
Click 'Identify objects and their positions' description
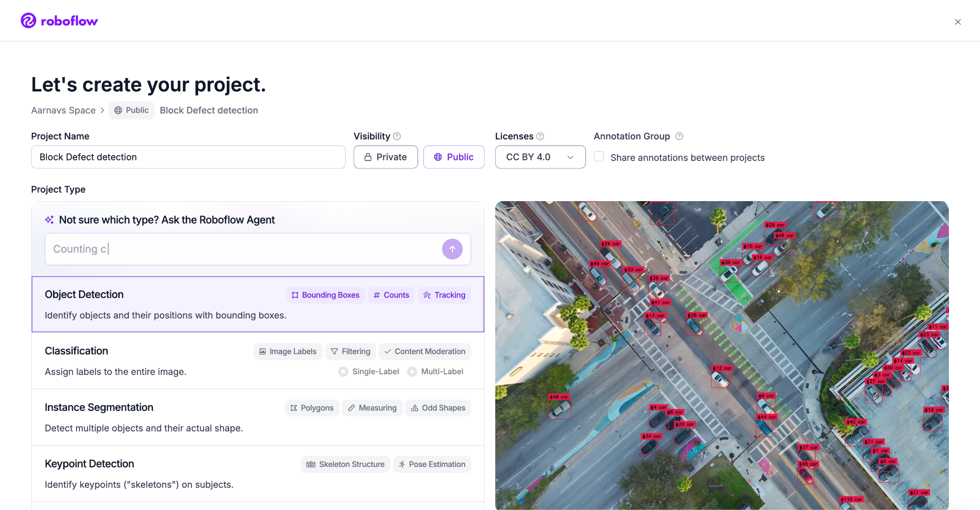click(166, 316)
